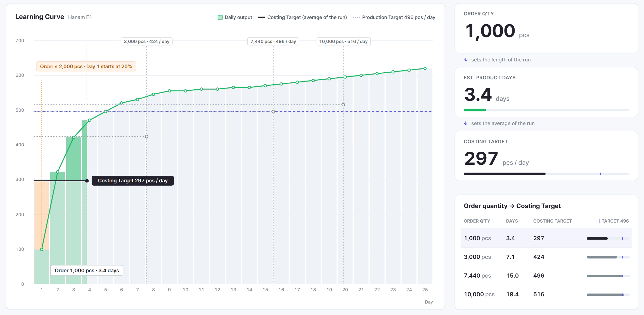Click the 15.0 days cell

pyautogui.click(x=512, y=276)
